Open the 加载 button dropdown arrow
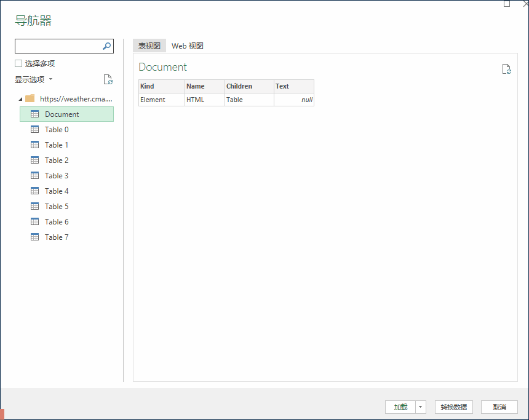 click(420, 406)
